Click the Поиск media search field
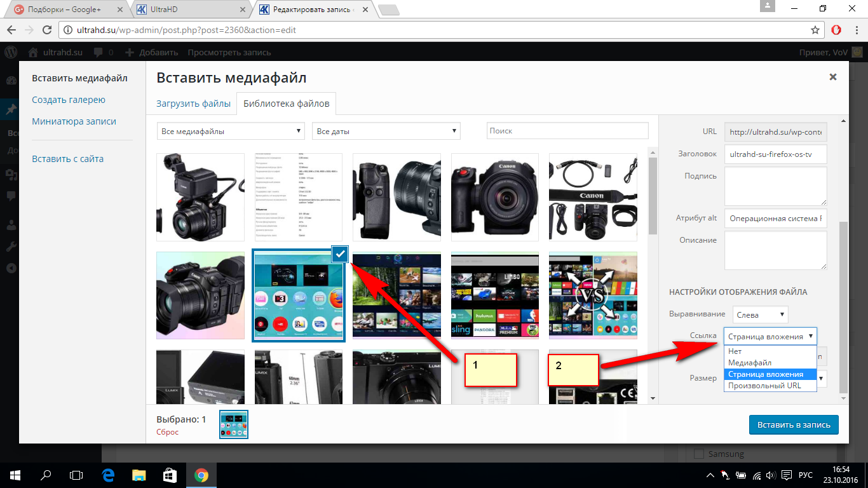Image resolution: width=868 pixels, height=488 pixels. [567, 130]
